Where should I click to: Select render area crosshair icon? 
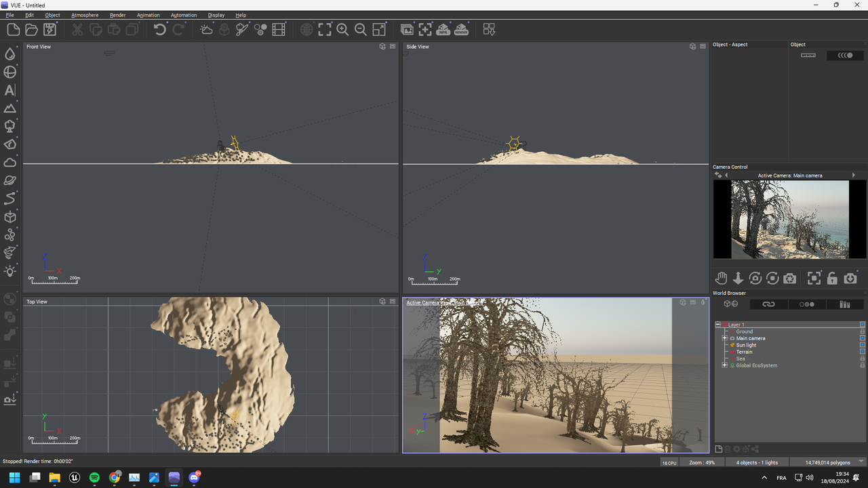coord(425,29)
